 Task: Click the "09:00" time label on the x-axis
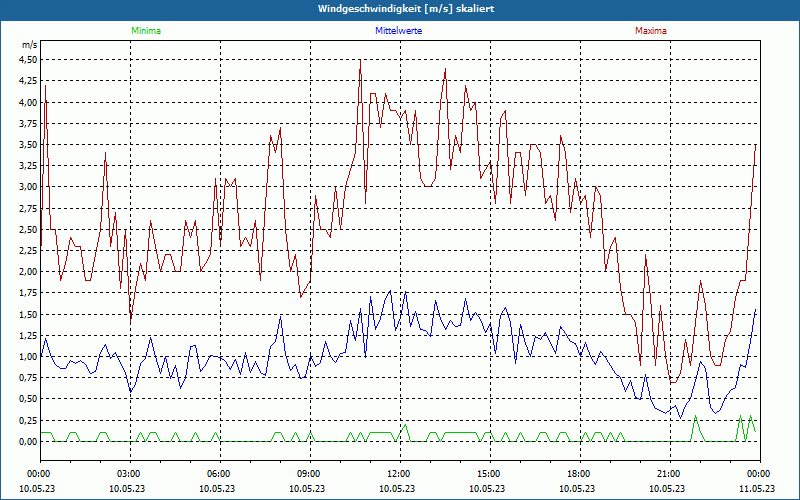[x=310, y=474]
